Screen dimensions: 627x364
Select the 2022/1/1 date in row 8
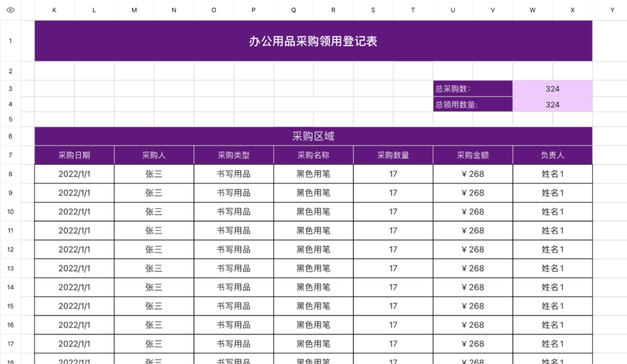coord(74,174)
